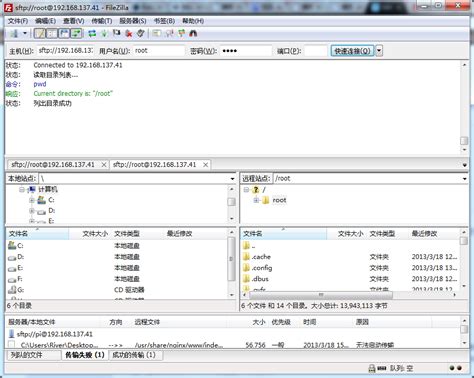Expand the D: drive tree node
This screenshot has height=378, width=474.
coord(32,211)
